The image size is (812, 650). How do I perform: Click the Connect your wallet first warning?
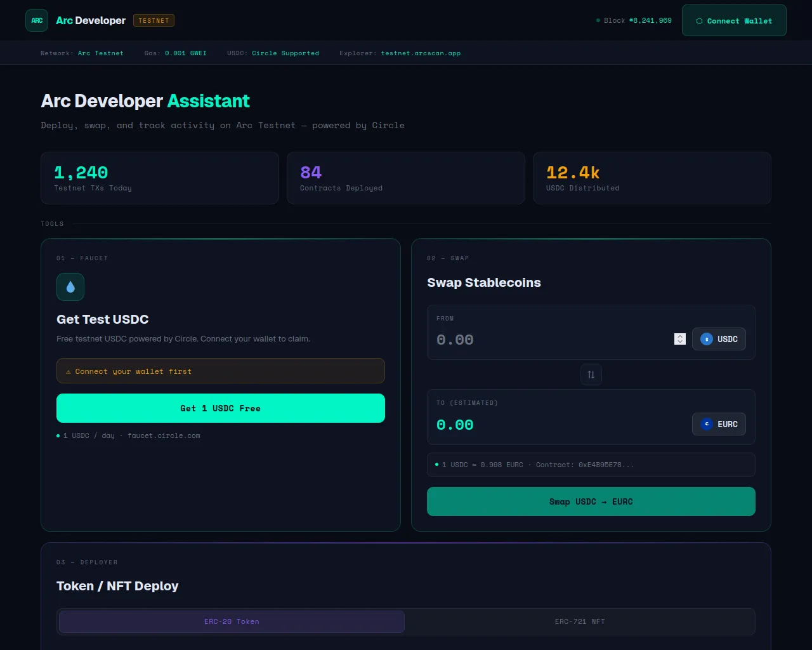coord(221,371)
